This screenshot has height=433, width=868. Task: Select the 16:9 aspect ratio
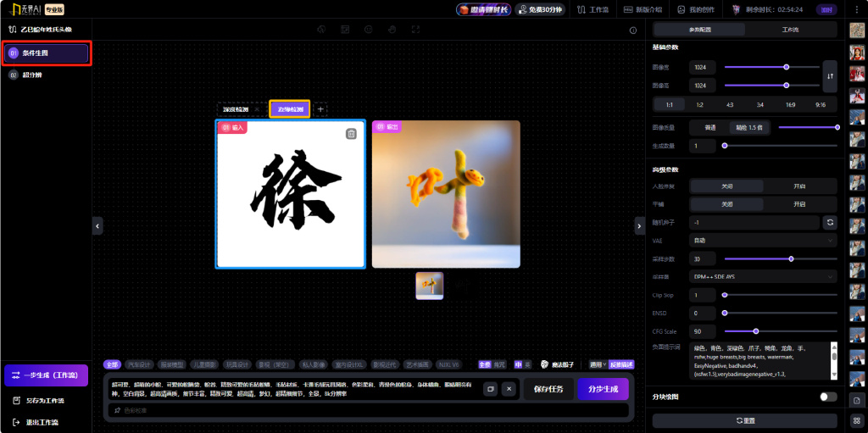tap(790, 104)
